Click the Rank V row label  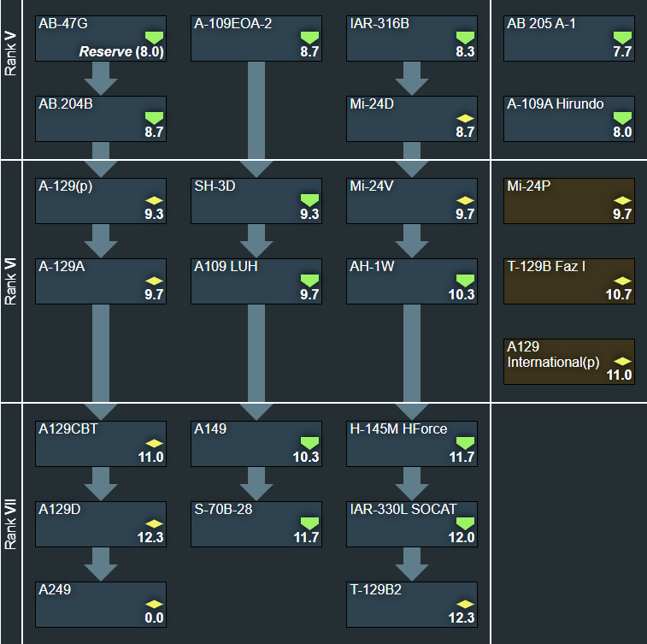point(11,55)
